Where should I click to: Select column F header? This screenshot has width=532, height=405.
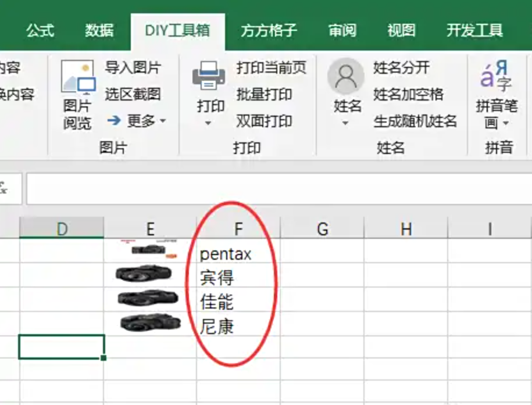coord(238,228)
